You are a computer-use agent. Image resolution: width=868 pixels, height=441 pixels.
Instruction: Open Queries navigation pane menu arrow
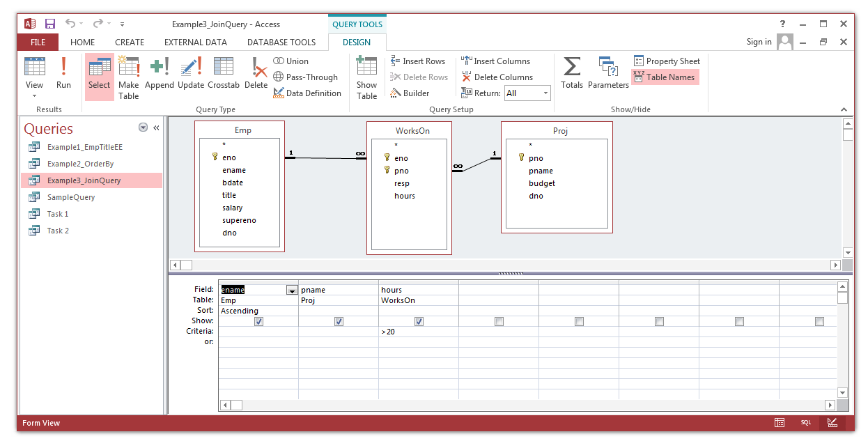tap(143, 127)
